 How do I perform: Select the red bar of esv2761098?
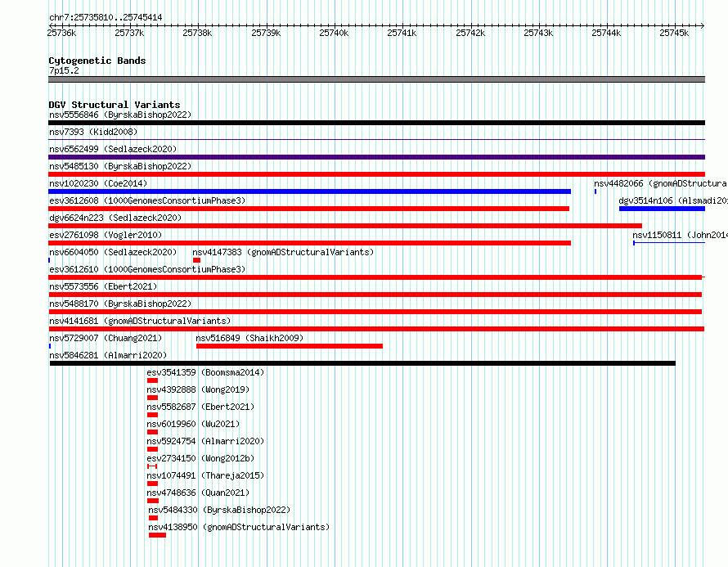tap(310, 243)
